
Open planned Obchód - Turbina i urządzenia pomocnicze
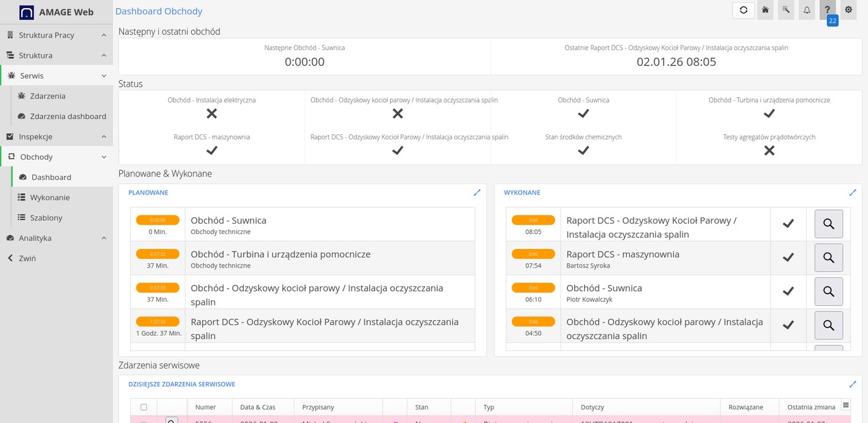click(x=303, y=258)
